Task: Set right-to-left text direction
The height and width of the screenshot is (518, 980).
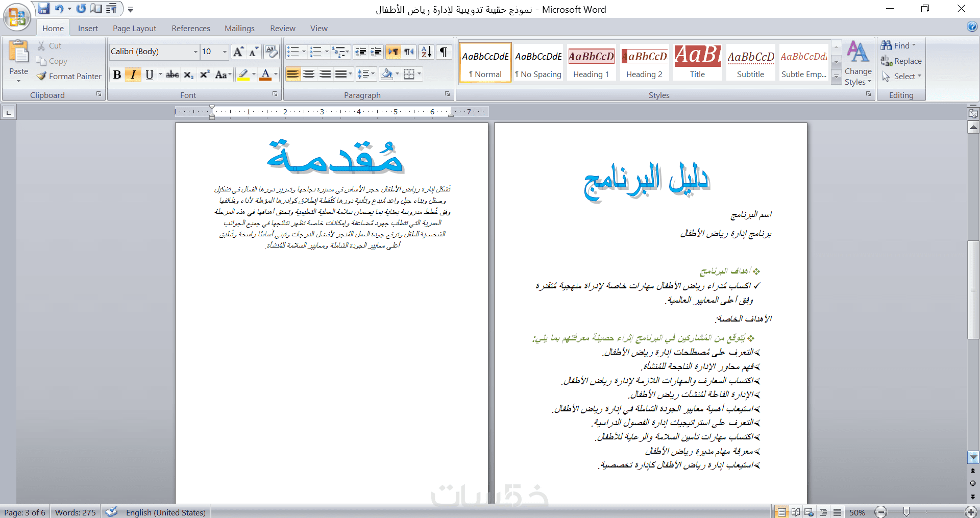Action: (x=409, y=52)
